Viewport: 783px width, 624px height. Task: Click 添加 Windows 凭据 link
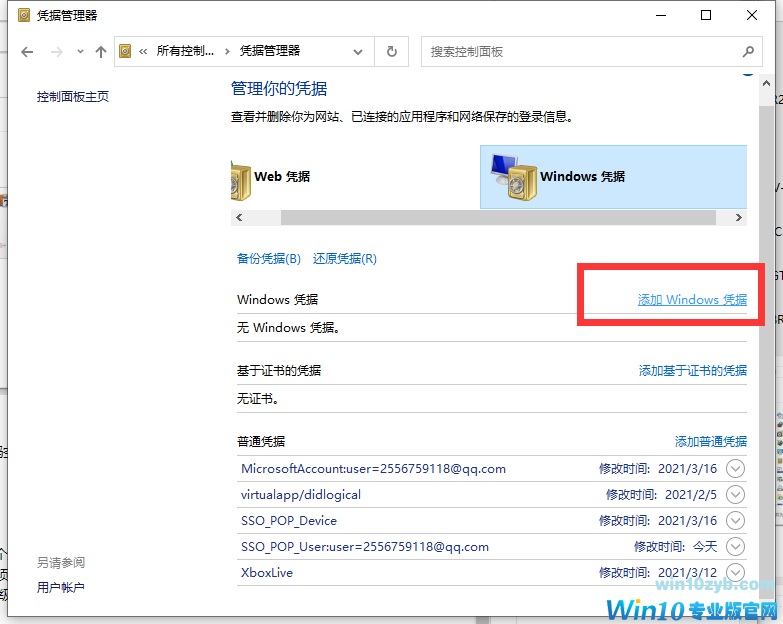pyautogui.click(x=692, y=300)
